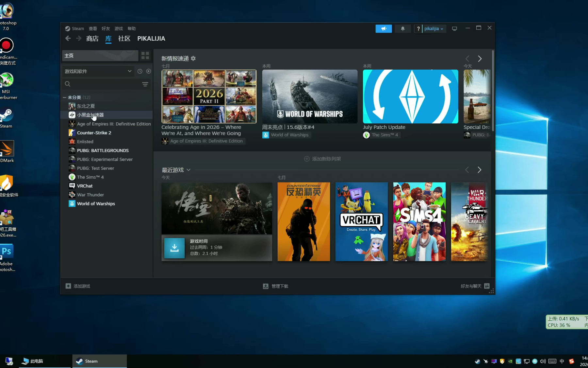Open MSI Afterburner desktop icon
588x368 pixels.
[x=7, y=86]
